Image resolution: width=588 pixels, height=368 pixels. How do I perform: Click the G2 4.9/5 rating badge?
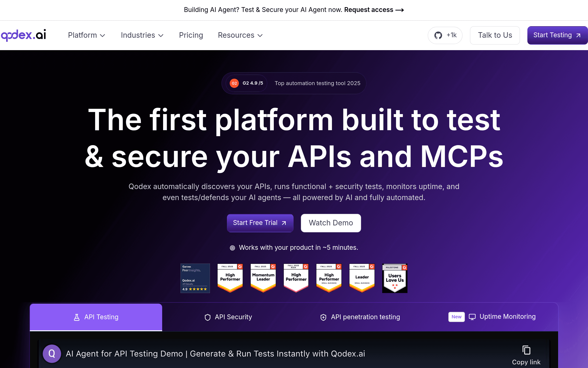tap(246, 83)
